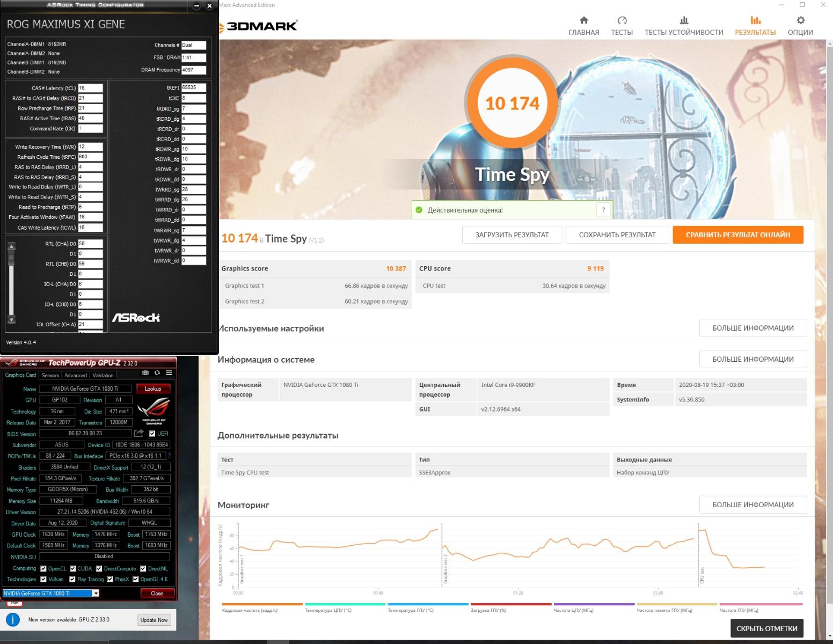Image resolution: width=833 pixels, height=644 pixels.
Task: Click the GPU-Z Update Now button
Action: (154, 620)
